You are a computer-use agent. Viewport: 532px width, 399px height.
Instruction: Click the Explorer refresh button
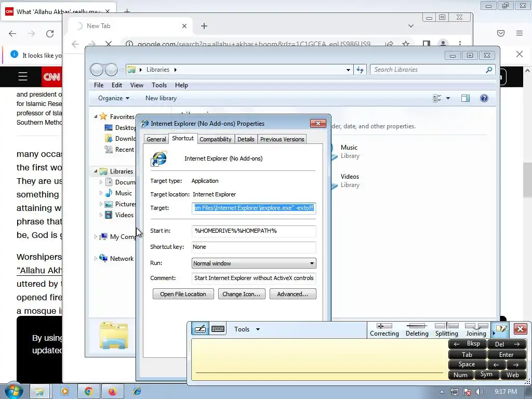(360, 70)
